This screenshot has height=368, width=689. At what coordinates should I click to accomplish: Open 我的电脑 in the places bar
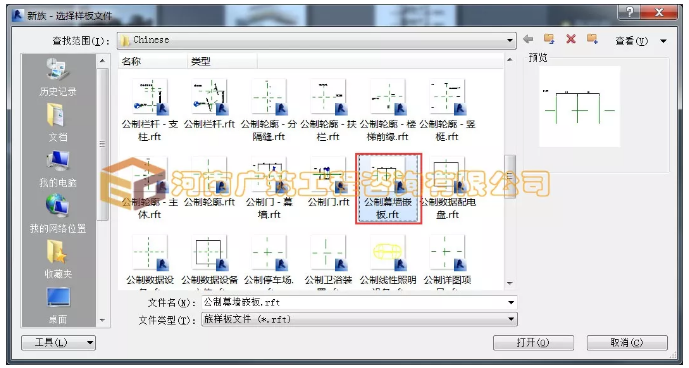pyautogui.click(x=58, y=168)
